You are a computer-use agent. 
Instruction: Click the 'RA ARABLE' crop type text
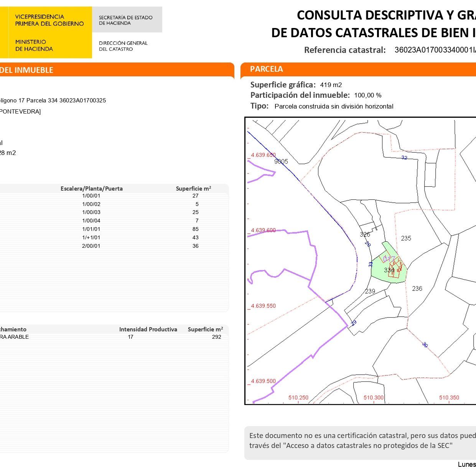point(15,337)
